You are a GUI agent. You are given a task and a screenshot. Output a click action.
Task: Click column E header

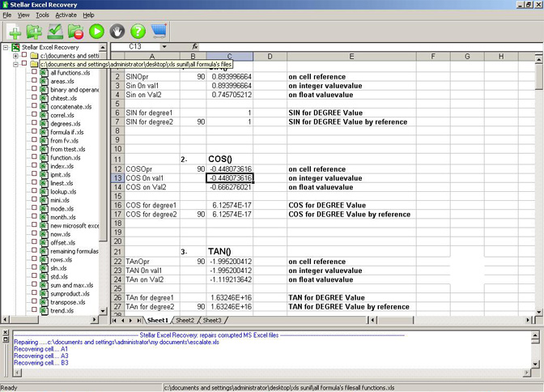coord(351,56)
